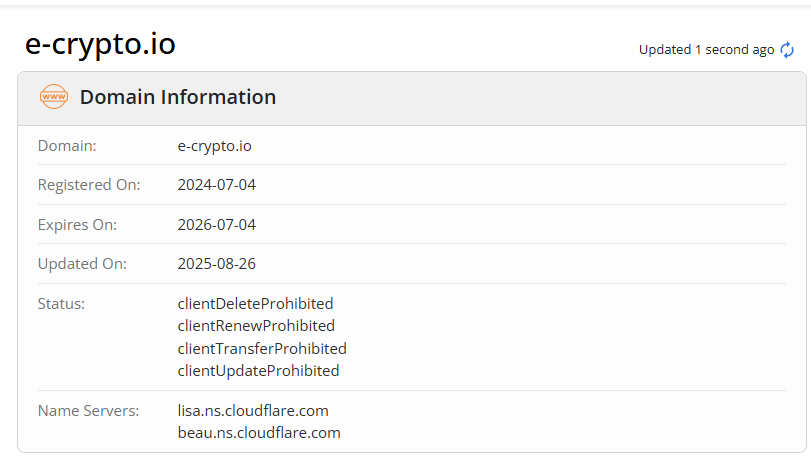The image size is (811, 459).
Task: Click the clientTransferProhibited status
Action: pos(262,348)
